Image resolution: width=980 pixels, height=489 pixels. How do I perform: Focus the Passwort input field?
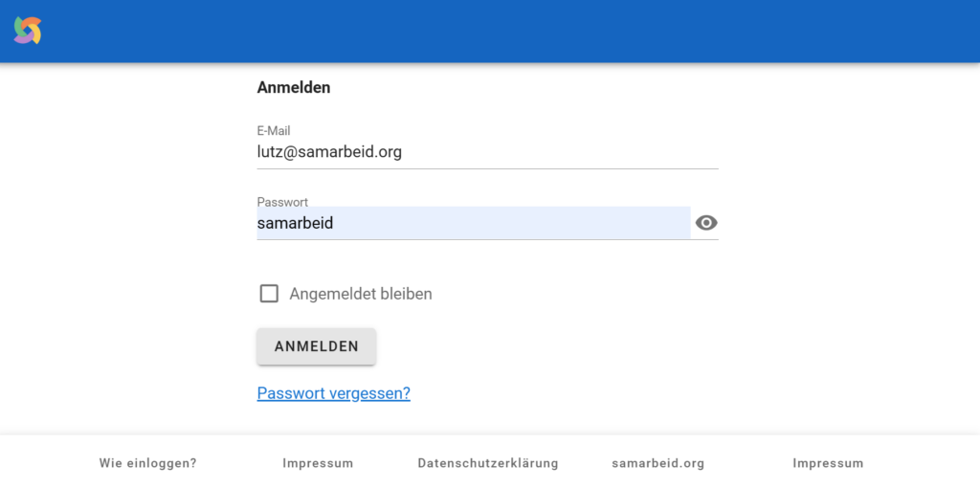[474, 223]
